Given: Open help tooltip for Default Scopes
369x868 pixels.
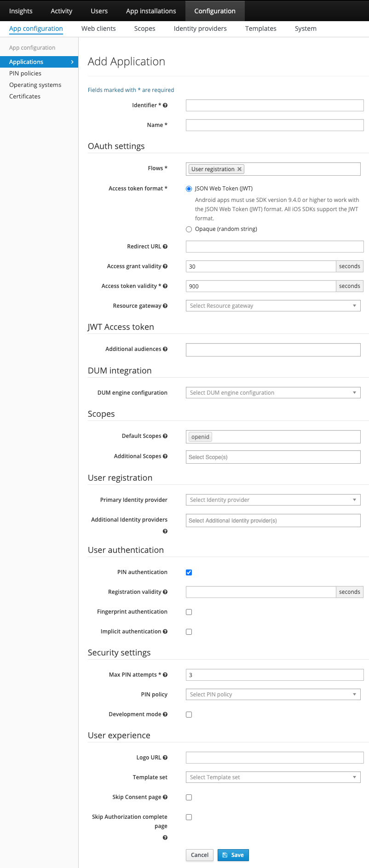Looking at the screenshot, I should [166, 436].
